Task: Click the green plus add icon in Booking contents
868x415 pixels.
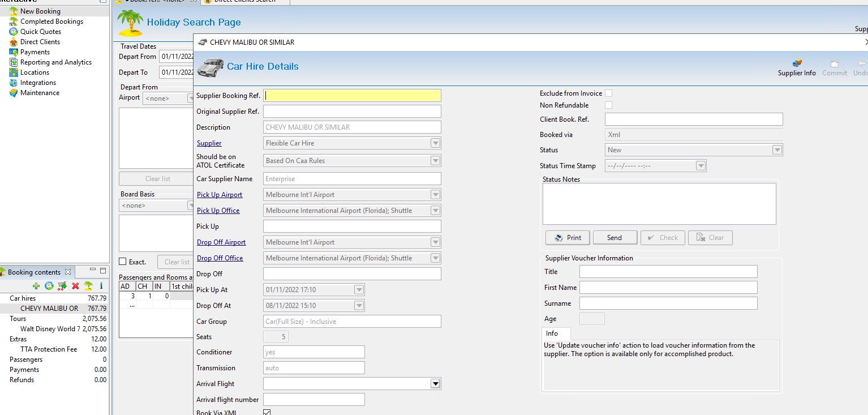Action: tap(36, 286)
